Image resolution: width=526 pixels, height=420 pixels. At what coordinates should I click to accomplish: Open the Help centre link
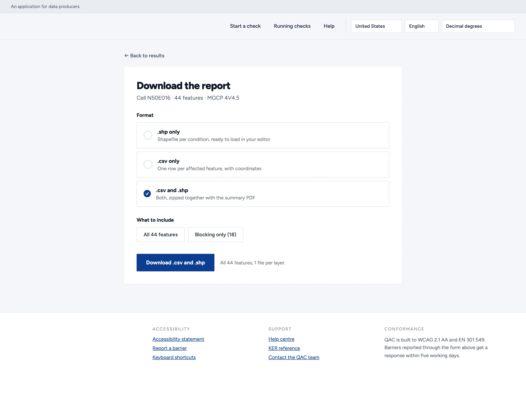click(x=281, y=339)
